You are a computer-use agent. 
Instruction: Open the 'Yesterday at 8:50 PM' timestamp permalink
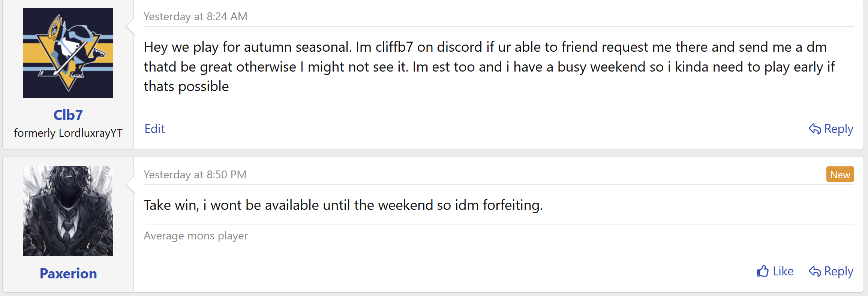(x=195, y=175)
